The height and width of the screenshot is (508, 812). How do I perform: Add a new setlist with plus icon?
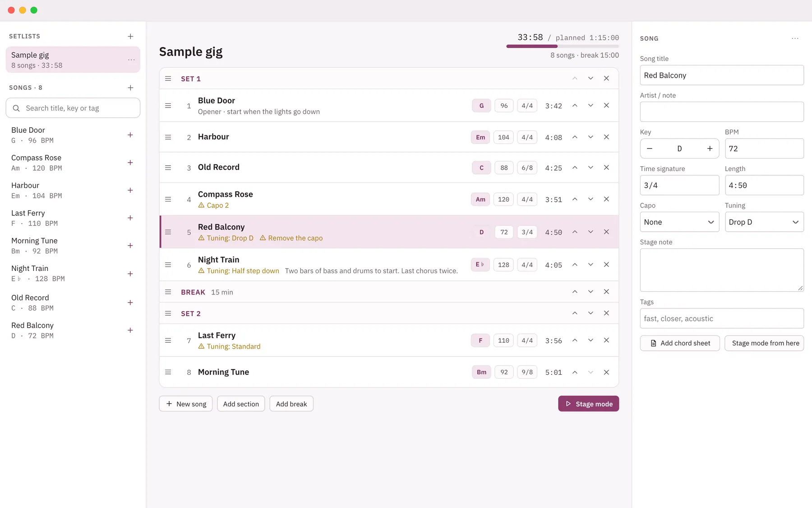click(x=130, y=36)
